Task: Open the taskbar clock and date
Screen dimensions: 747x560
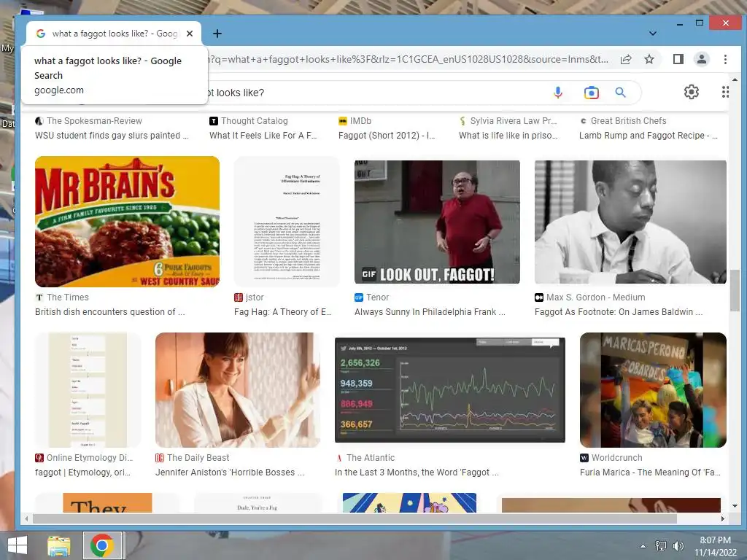Action: pyautogui.click(x=715, y=546)
